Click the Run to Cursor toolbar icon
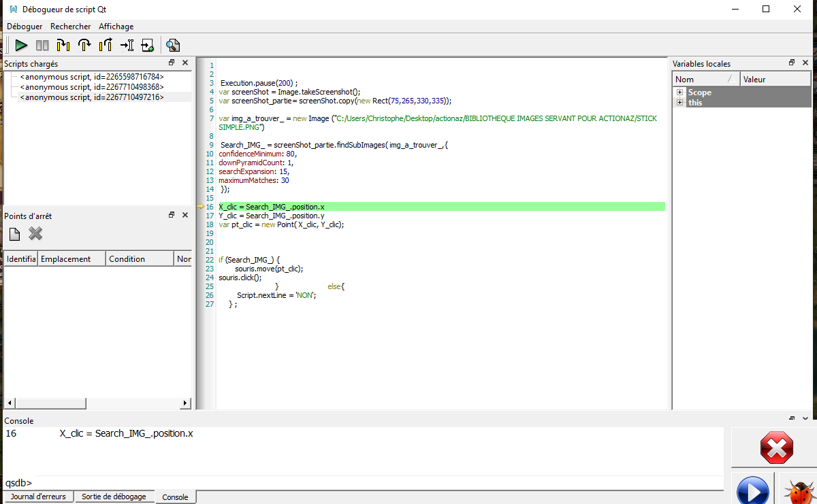817x504 pixels. pos(127,46)
